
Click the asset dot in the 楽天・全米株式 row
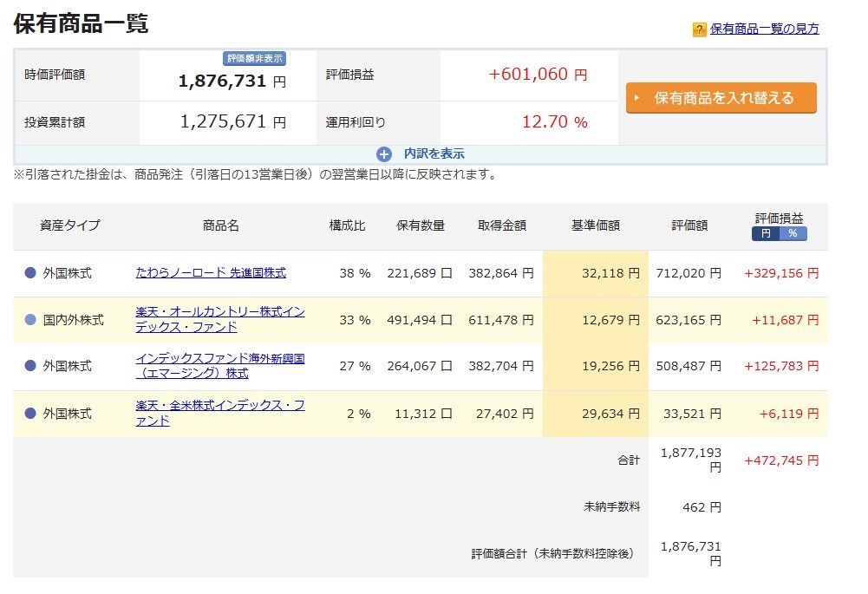pos(30,414)
